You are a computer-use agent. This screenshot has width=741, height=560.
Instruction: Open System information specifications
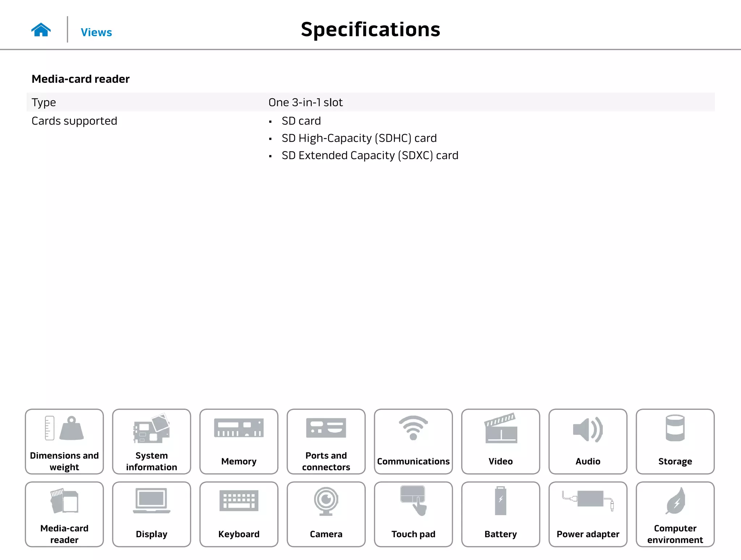152,441
